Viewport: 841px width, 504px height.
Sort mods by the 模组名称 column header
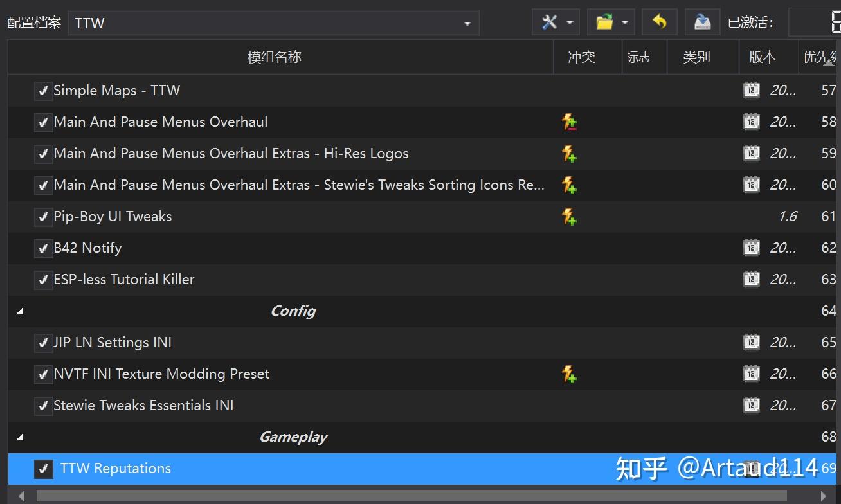[x=274, y=57]
